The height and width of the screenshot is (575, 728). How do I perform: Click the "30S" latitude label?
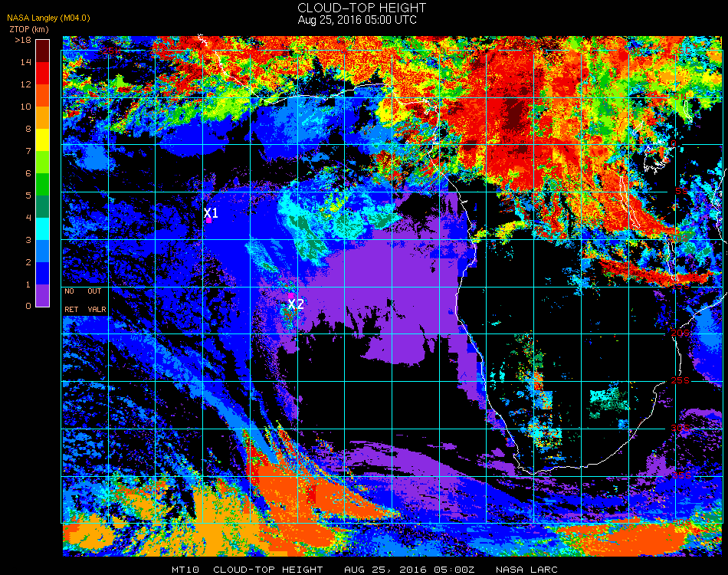click(680, 428)
